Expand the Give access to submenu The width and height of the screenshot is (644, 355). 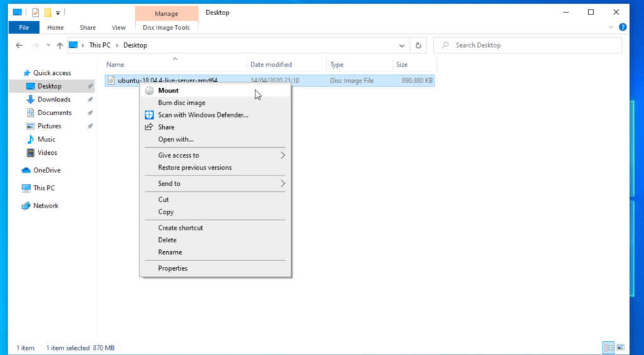pos(282,155)
